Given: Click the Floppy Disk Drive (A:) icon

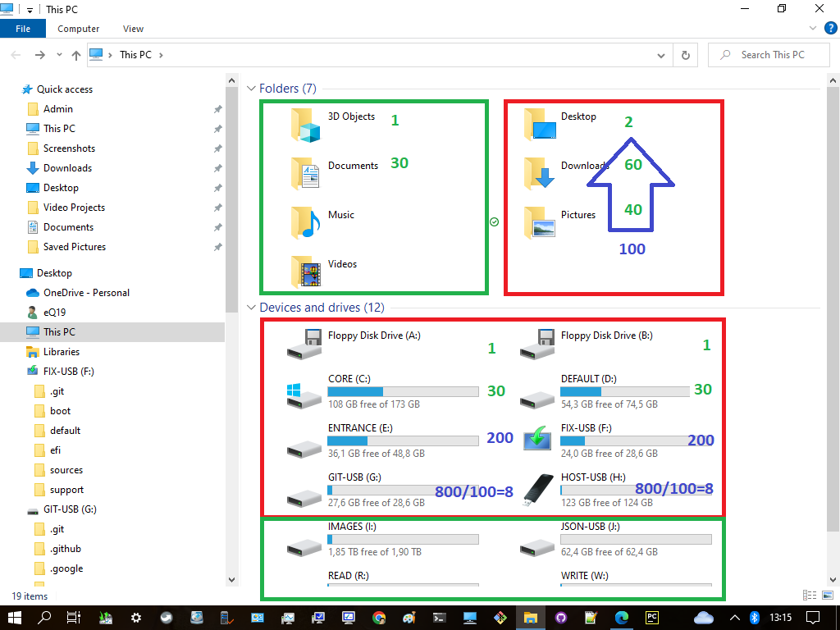Looking at the screenshot, I should pos(304,344).
